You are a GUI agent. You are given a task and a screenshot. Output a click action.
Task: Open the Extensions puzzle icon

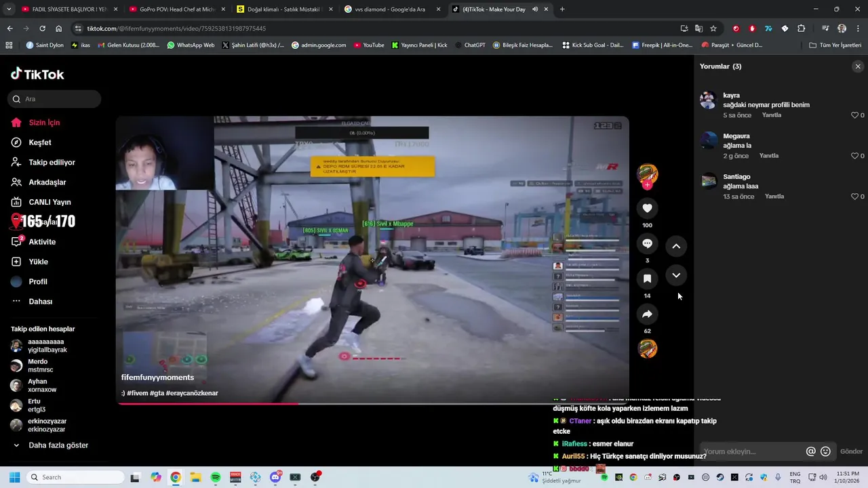801,28
